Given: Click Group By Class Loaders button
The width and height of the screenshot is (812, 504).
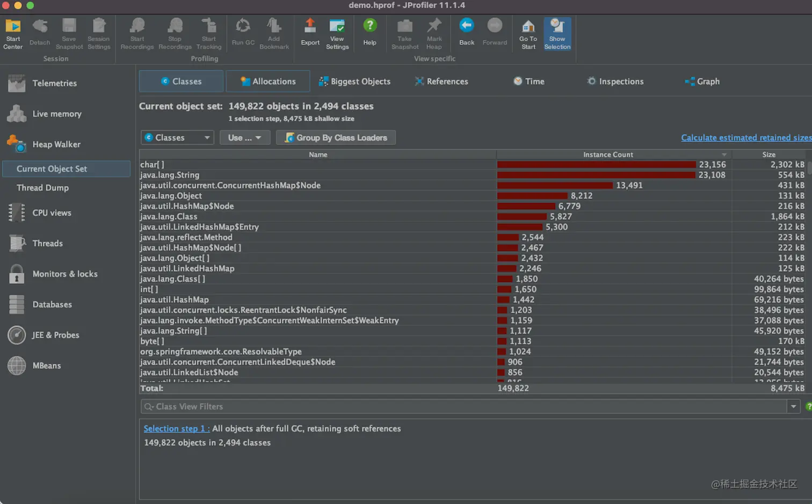Looking at the screenshot, I should [x=336, y=137].
